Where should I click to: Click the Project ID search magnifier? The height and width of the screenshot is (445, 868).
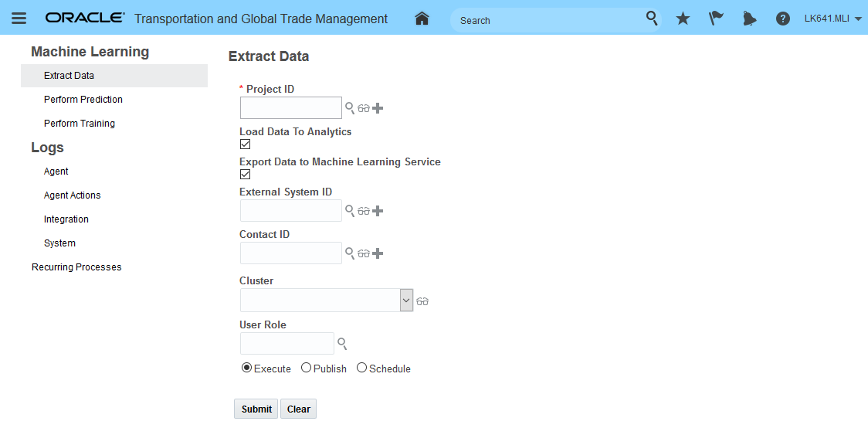[x=350, y=108]
